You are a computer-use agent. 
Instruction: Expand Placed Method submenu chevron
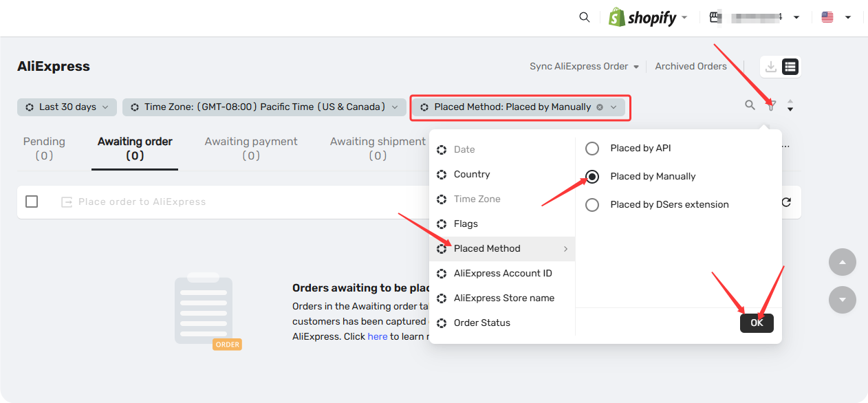coord(565,249)
